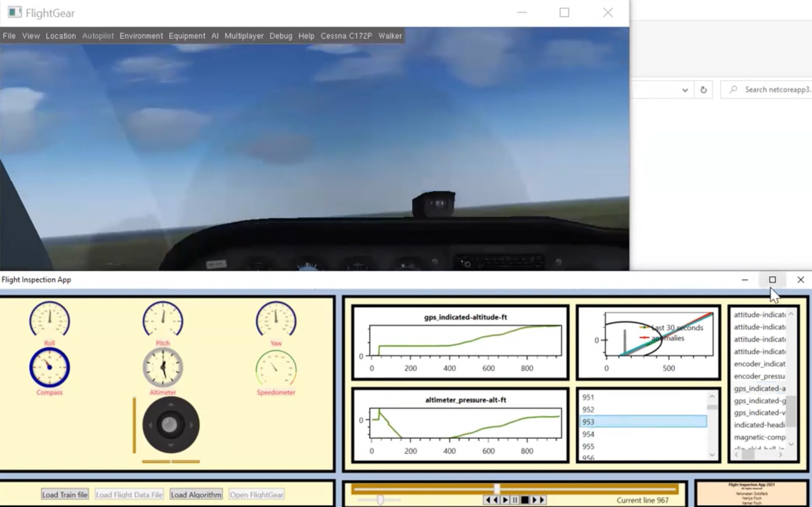Open the Autopilot menu
The image size is (812, 507).
coord(98,36)
